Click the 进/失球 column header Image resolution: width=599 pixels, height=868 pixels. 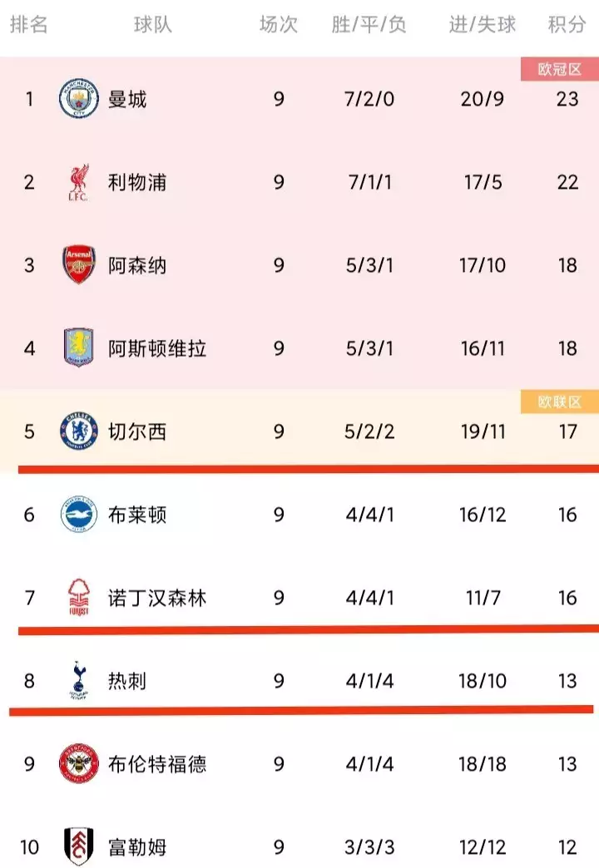point(483,25)
